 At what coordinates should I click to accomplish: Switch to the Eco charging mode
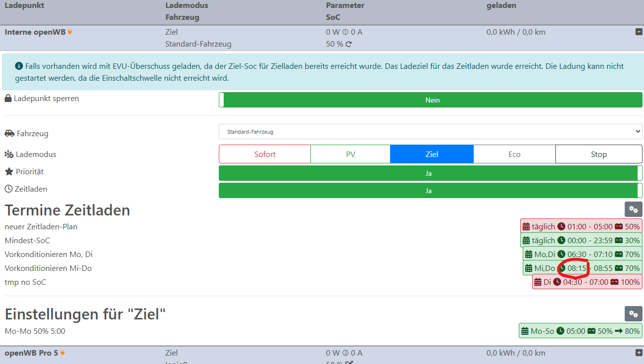[514, 154]
